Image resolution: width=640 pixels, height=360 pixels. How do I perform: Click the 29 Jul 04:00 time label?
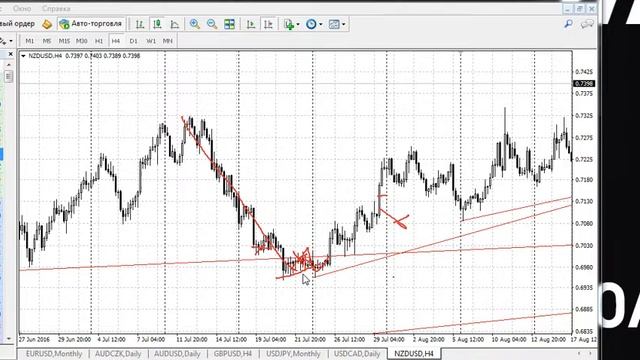point(388,339)
